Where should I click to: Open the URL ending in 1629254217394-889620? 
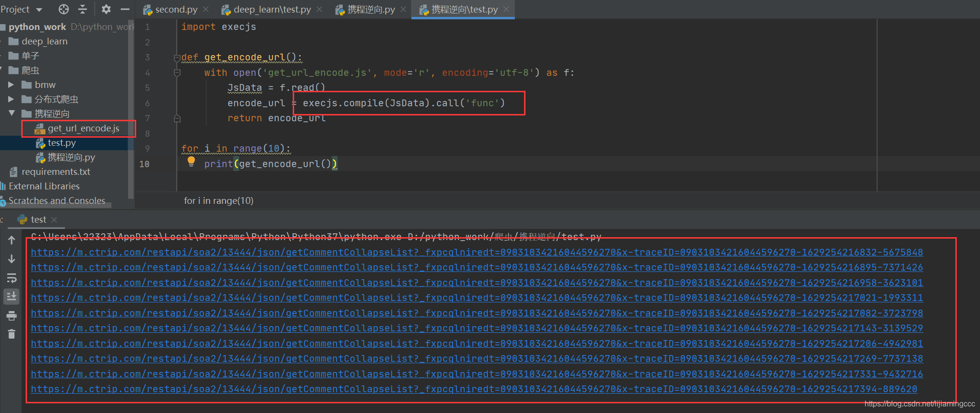(x=474, y=389)
